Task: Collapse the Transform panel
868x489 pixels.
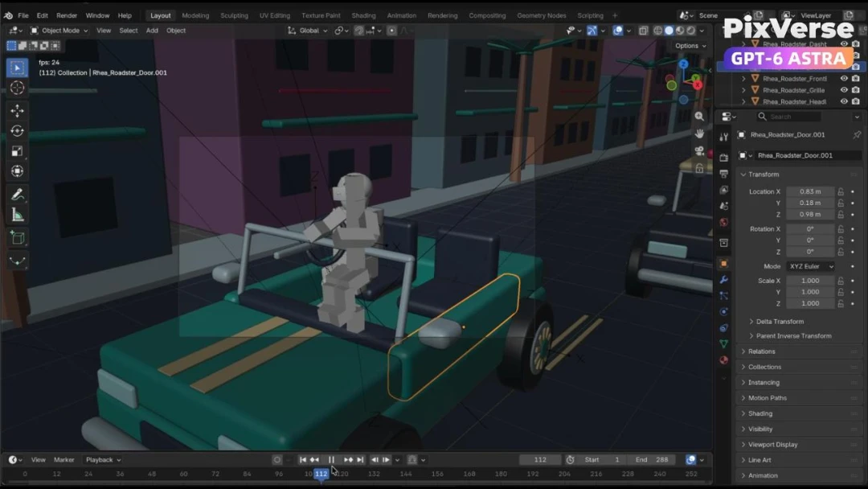Action: [763, 175]
